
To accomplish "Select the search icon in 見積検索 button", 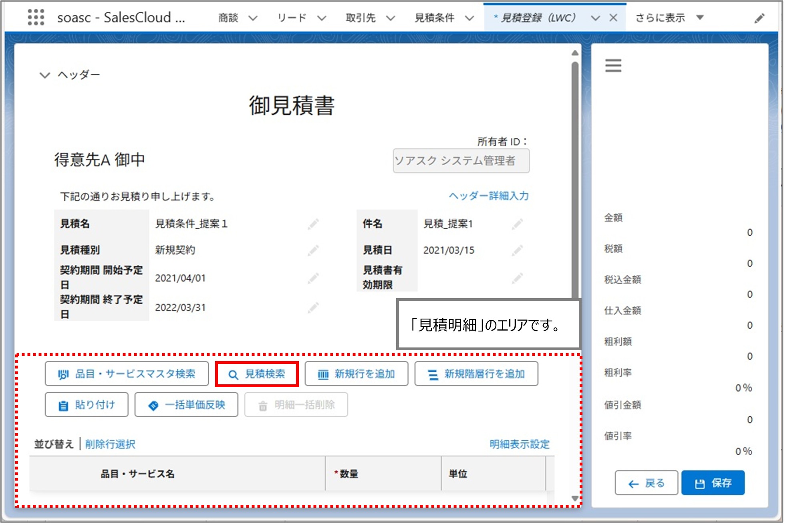I will tap(234, 374).
